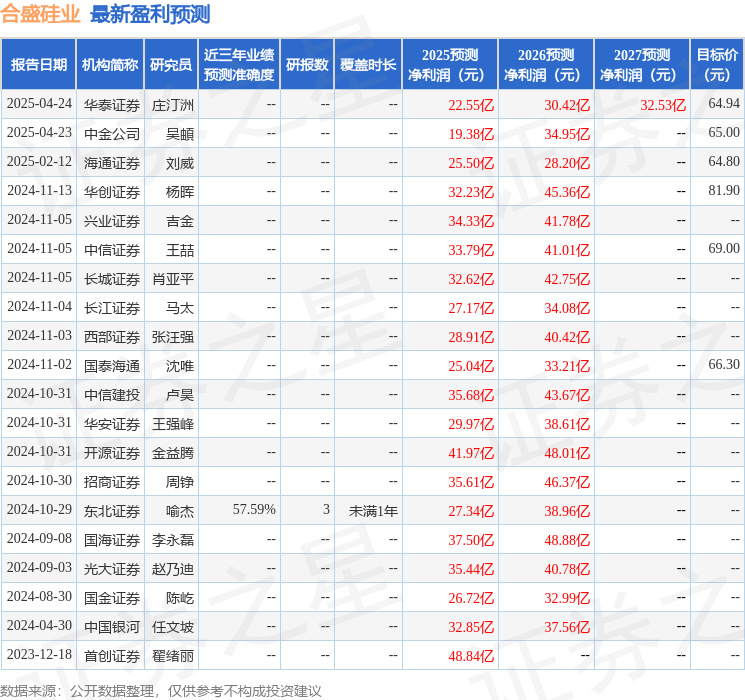Click the 国金证券 institution cell
Image resolution: width=745 pixels, height=700 pixels.
tap(112, 597)
